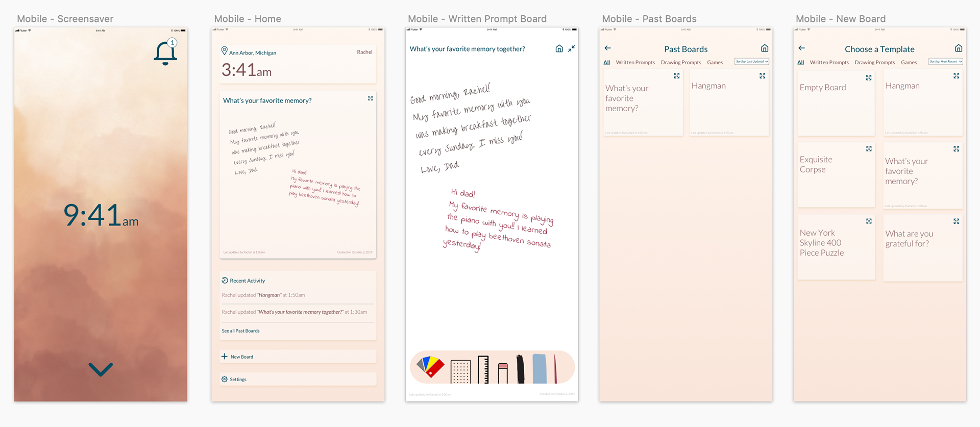Image resolution: width=980 pixels, height=427 pixels.
Task: Choose the Empty Board template
Action: click(836, 103)
